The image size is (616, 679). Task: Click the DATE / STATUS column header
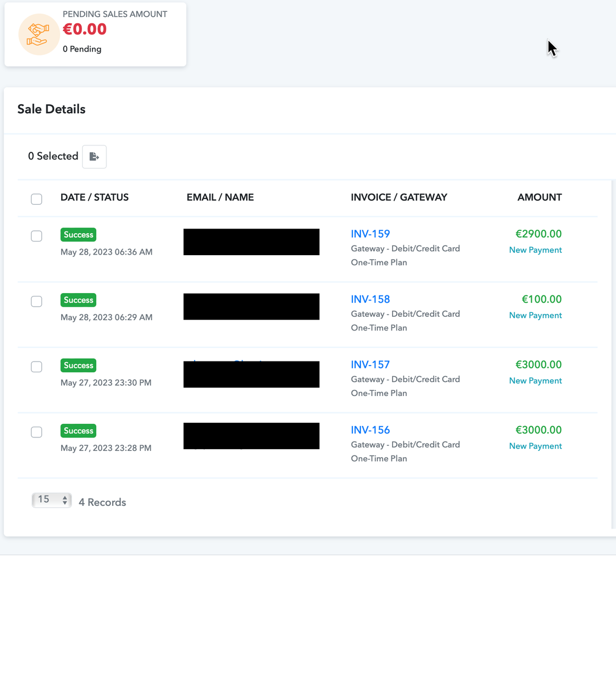tap(94, 197)
